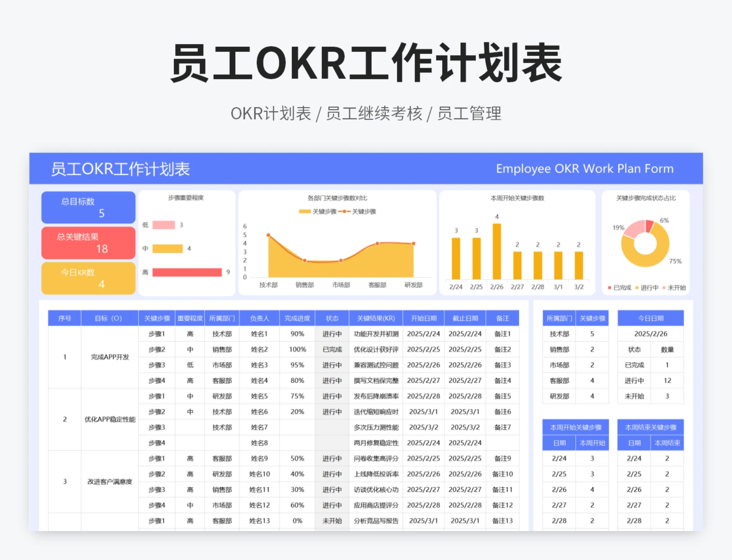Select the 2025/2/26 today date cell
The height and width of the screenshot is (560, 732).
tap(650, 334)
